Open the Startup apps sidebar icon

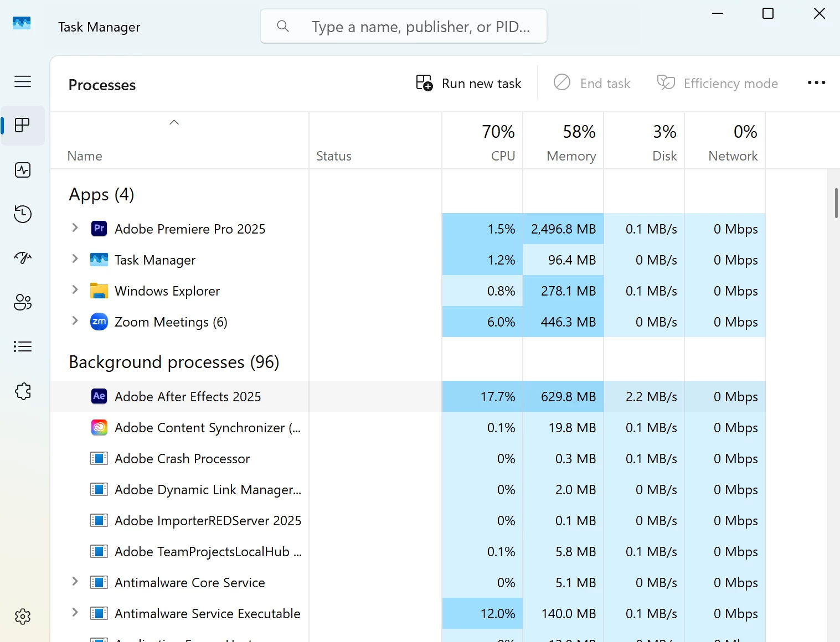(23, 258)
